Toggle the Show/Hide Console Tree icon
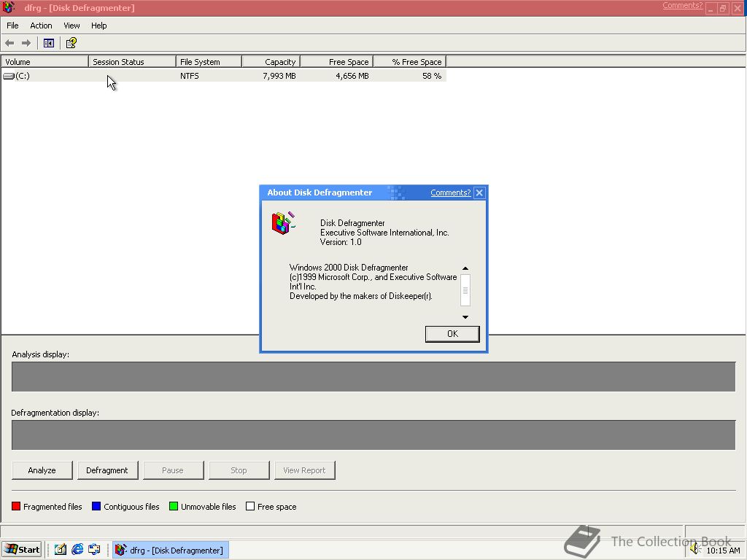The height and width of the screenshot is (560, 747). coord(49,43)
